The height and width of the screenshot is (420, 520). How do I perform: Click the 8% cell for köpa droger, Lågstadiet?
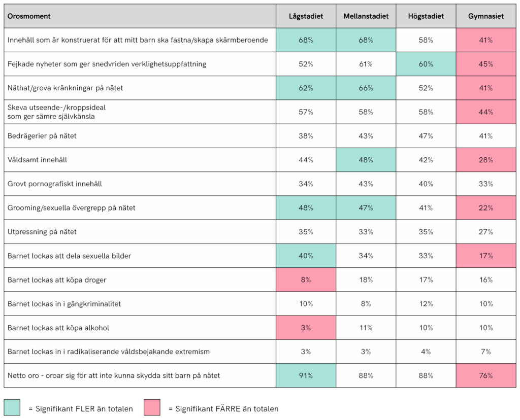[x=306, y=280]
